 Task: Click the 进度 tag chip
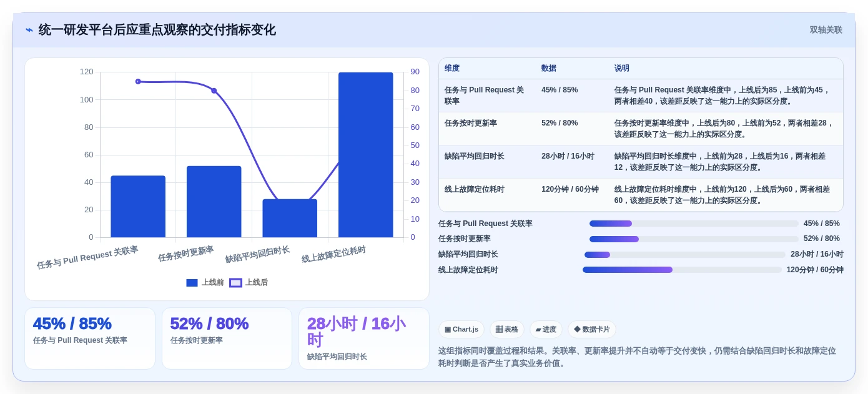pos(546,330)
